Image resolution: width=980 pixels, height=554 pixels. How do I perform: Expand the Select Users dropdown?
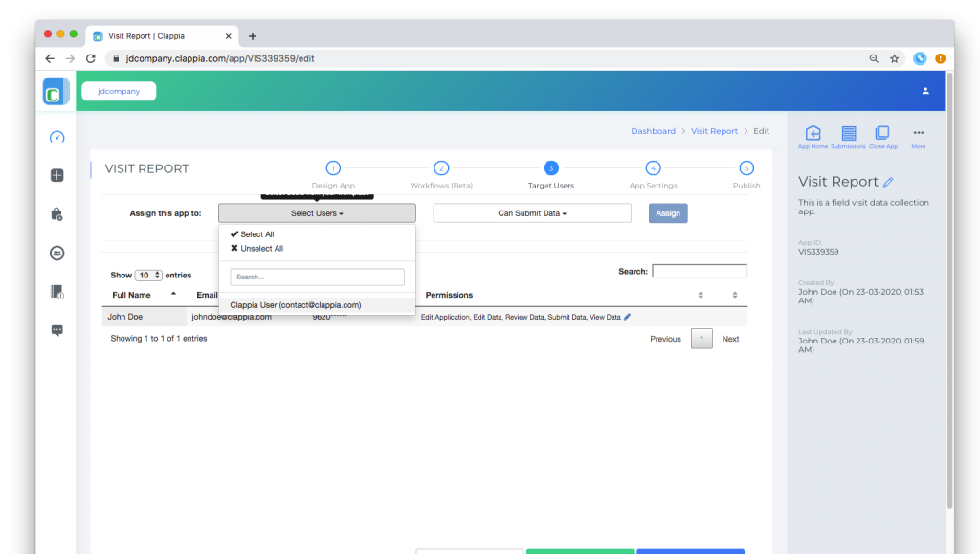click(x=317, y=213)
